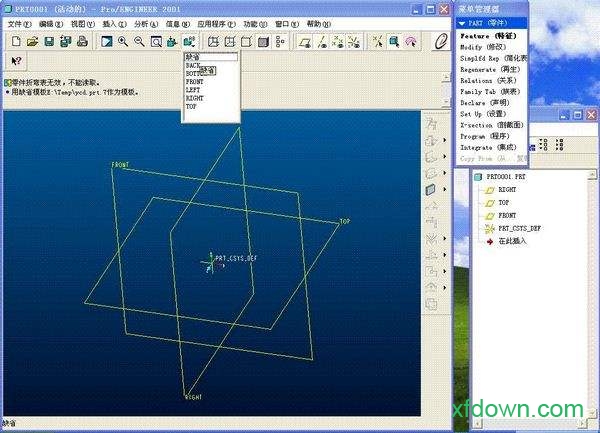600x433 pixels.
Task: Choose TOP in saved view list
Action: (191, 107)
